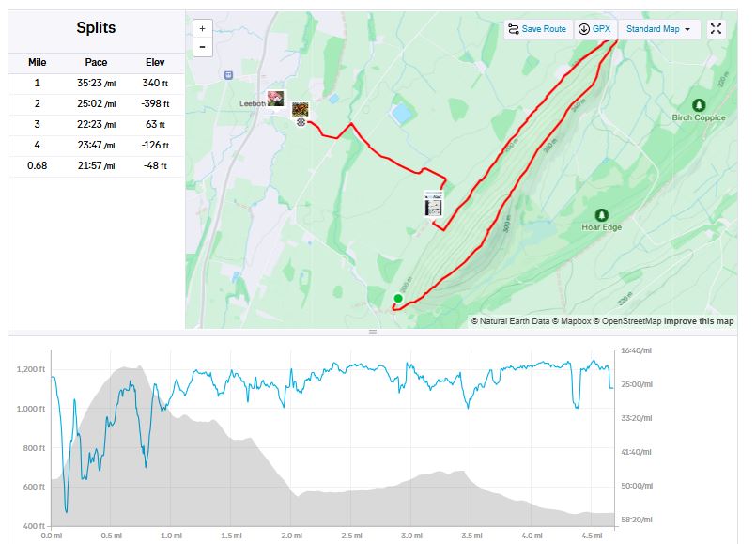Click the Pace column header
The image size is (756, 544).
coord(96,62)
